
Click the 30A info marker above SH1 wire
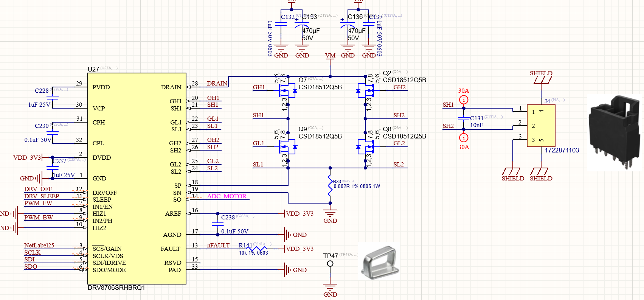pos(464,100)
